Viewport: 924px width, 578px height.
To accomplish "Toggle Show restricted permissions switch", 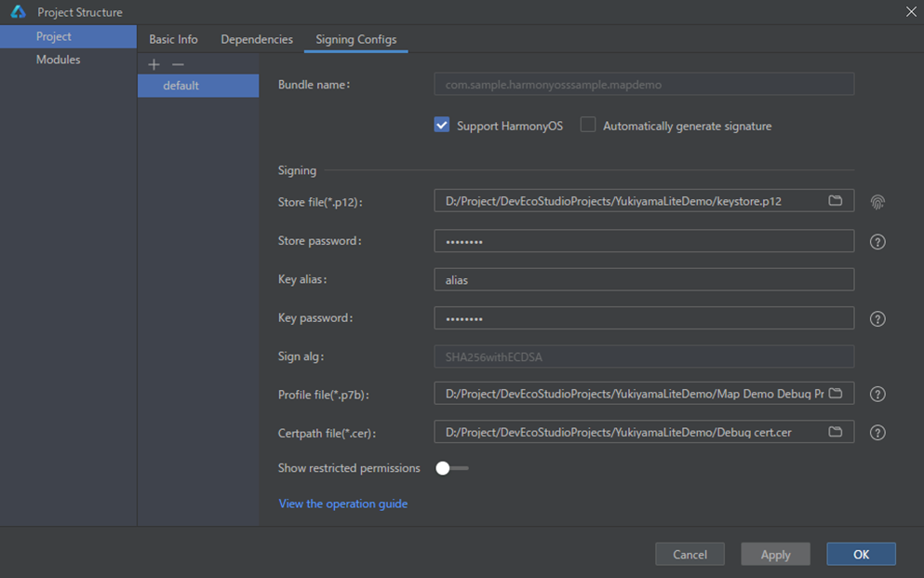I will [x=451, y=468].
